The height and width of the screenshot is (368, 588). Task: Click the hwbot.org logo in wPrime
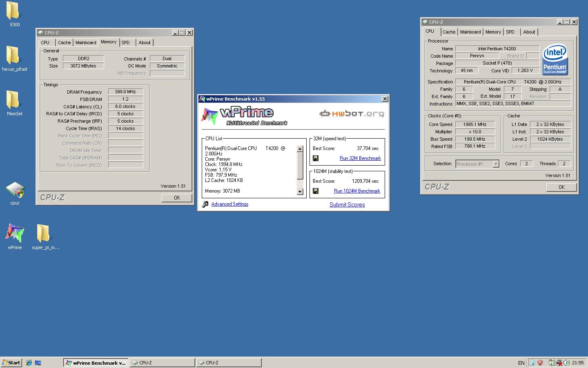352,113
